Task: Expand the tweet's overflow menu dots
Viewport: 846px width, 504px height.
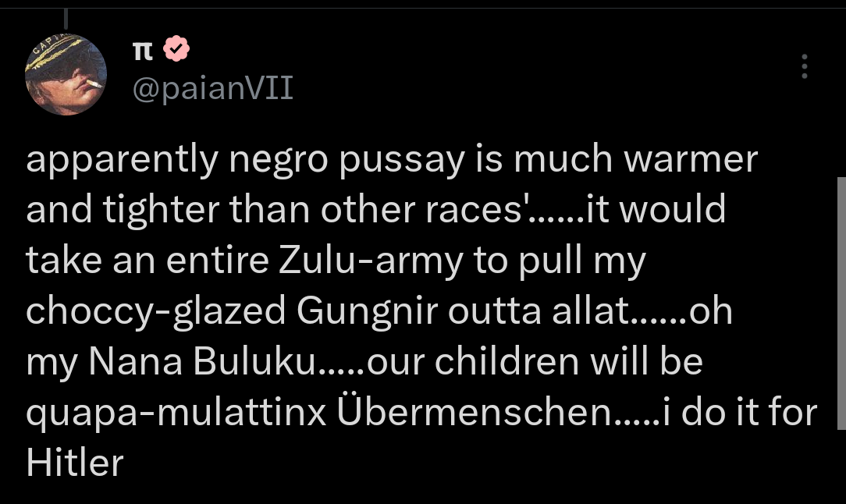Action: pos(804,66)
